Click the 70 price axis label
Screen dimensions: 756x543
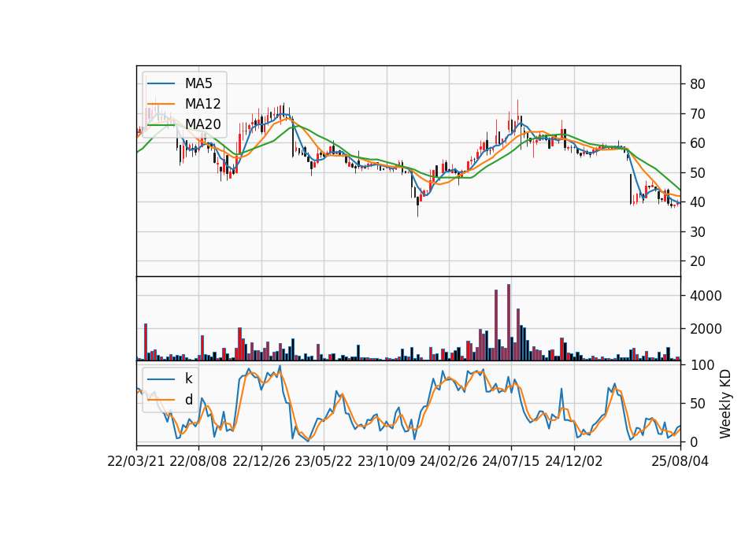coord(697,114)
